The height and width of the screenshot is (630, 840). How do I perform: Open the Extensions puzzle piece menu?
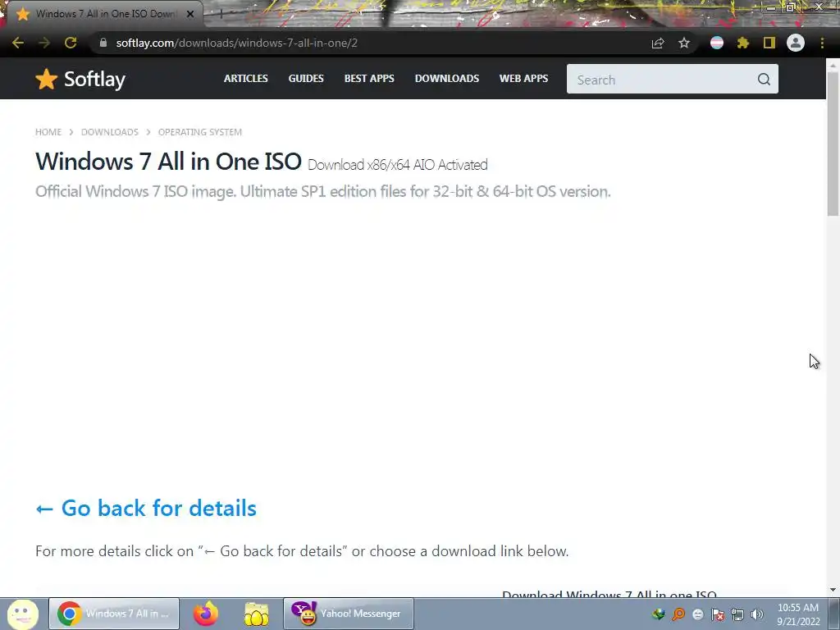coord(743,43)
